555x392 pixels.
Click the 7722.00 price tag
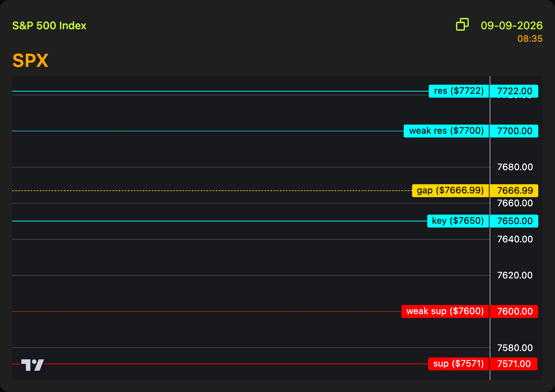coord(514,91)
